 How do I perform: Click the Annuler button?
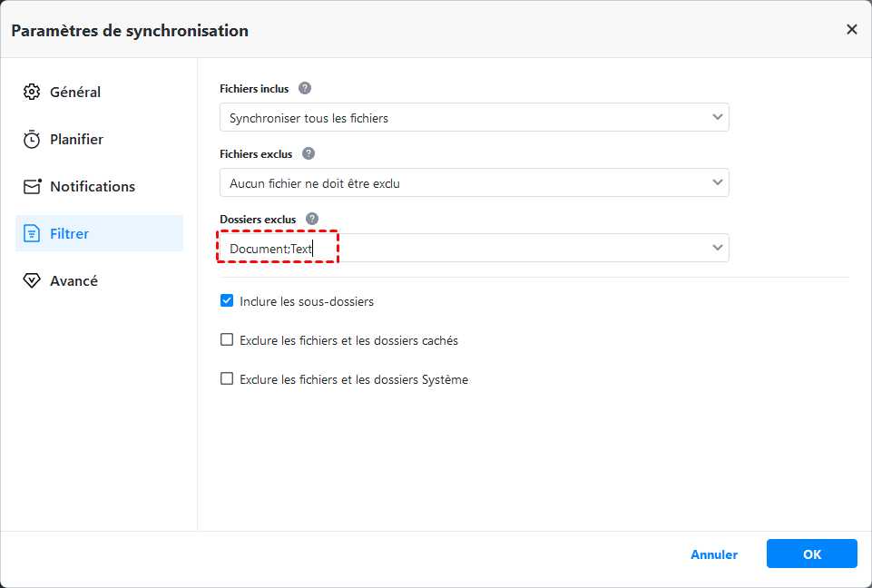click(714, 554)
